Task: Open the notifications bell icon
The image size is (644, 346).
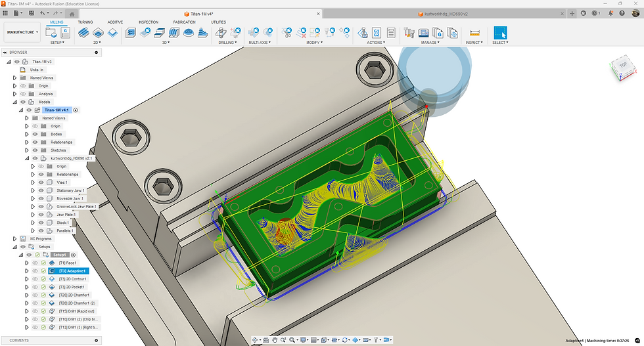Action: tap(610, 13)
